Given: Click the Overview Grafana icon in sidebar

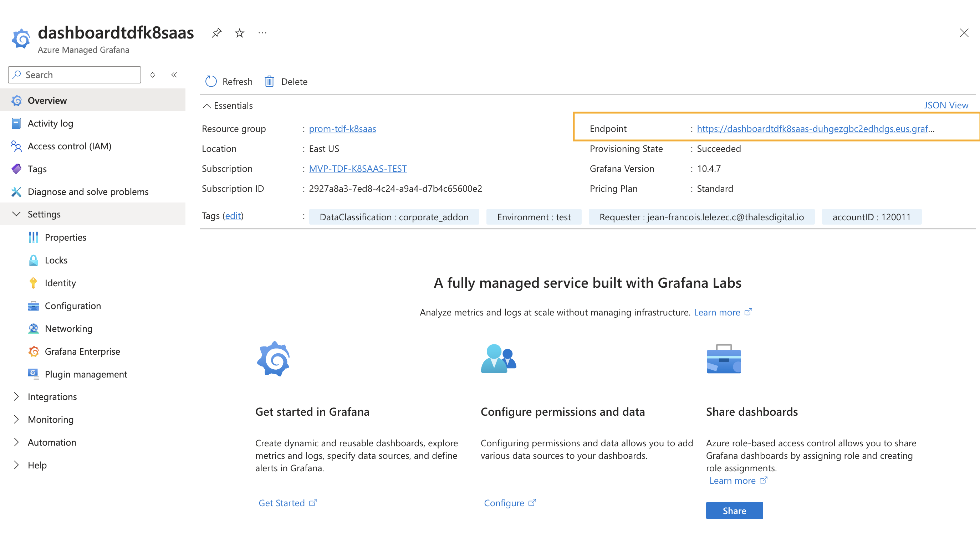Looking at the screenshot, I should [x=16, y=101].
